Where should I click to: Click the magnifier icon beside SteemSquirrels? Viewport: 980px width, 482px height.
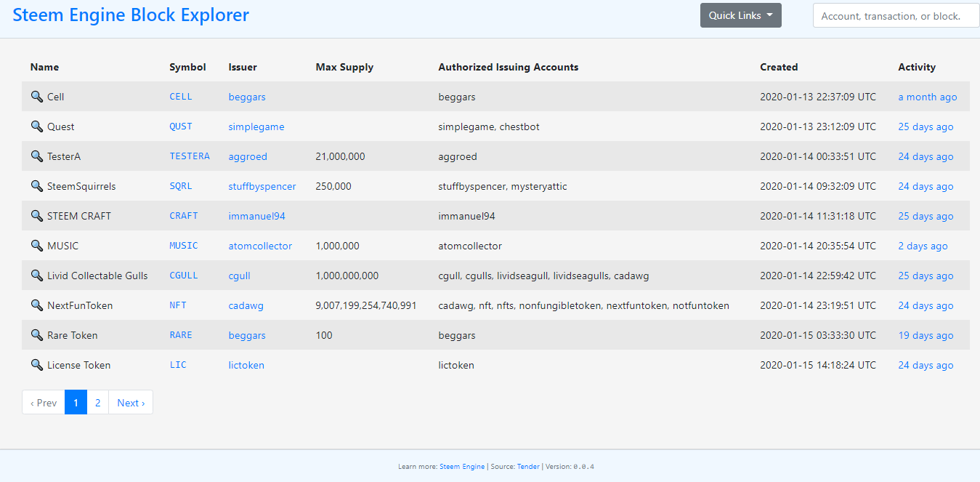click(x=37, y=186)
